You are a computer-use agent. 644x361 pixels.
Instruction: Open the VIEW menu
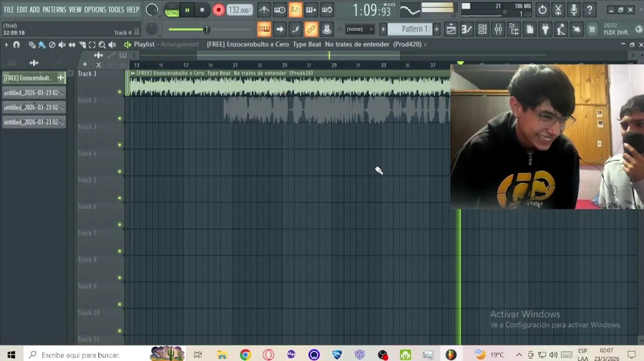(75, 10)
